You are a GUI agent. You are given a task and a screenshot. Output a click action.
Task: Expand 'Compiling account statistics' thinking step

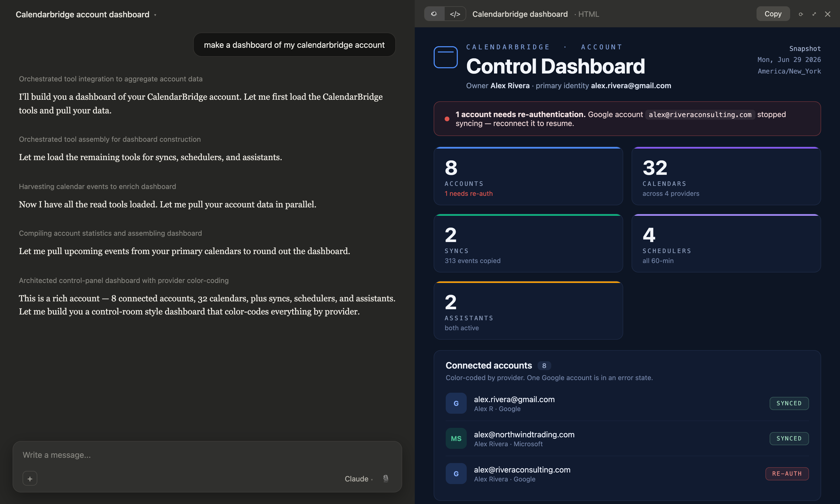110,233
